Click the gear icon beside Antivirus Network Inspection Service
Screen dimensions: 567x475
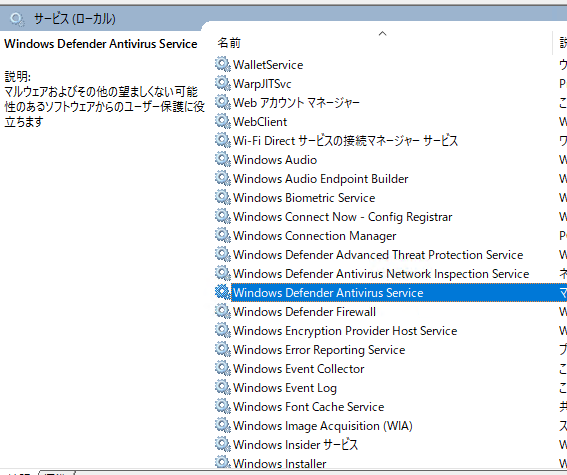[223, 273]
